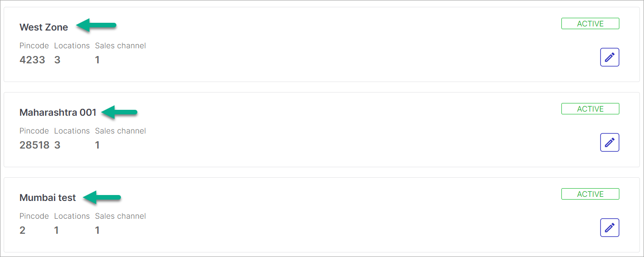Open the Mumbai test zone title
The image size is (644, 257).
(48, 198)
